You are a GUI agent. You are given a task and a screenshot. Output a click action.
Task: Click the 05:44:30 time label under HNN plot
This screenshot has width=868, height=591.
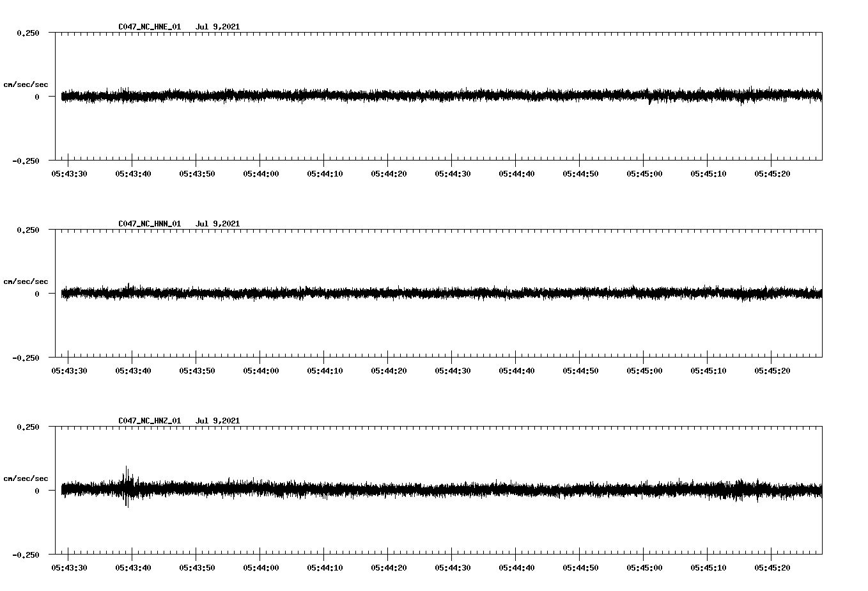coord(453,371)
